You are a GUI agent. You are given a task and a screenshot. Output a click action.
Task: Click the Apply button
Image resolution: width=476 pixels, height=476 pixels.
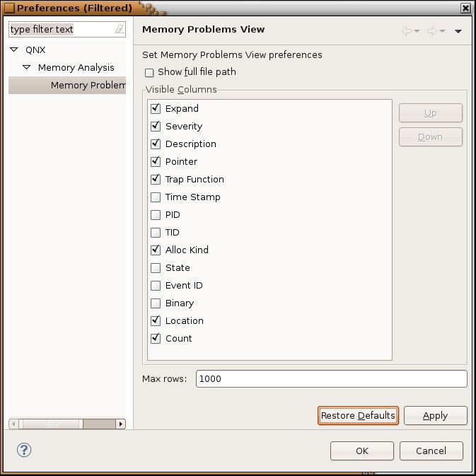tap(435, 416)
